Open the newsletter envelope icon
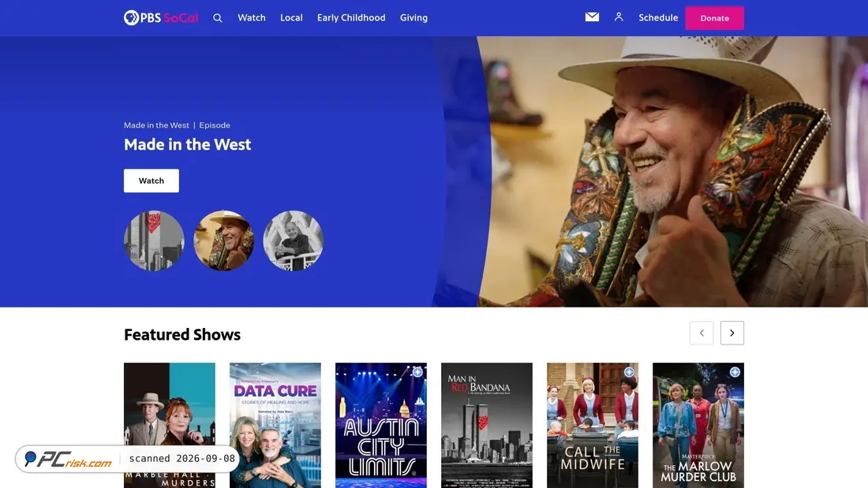 pos(592,17)
